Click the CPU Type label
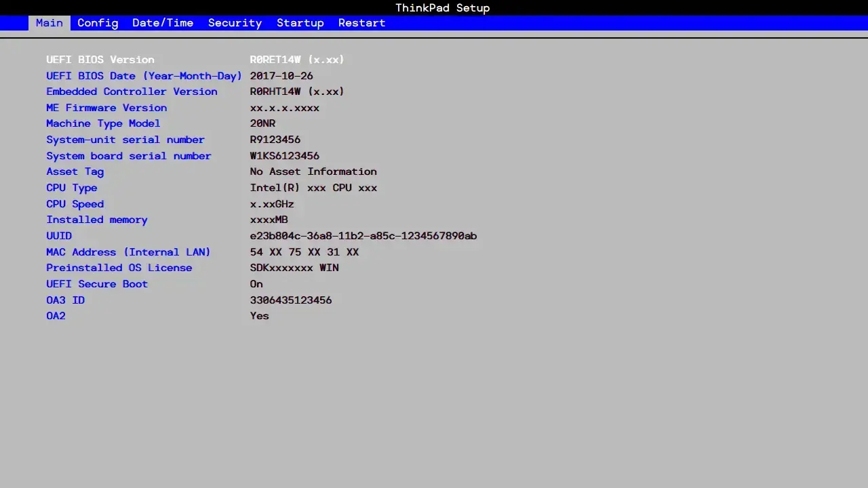The height and width of the screenshot is (488, 868). pyautogui.click(x=72, y=188)
